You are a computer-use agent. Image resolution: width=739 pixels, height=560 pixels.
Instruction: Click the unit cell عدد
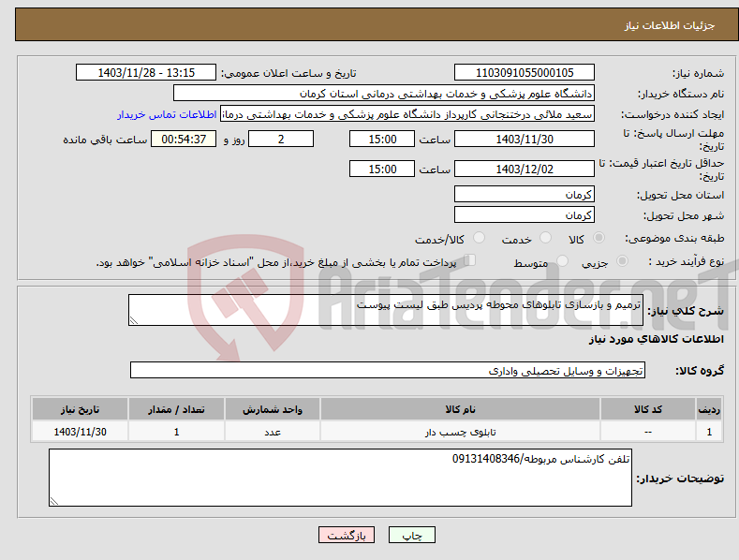pos(273,432)
